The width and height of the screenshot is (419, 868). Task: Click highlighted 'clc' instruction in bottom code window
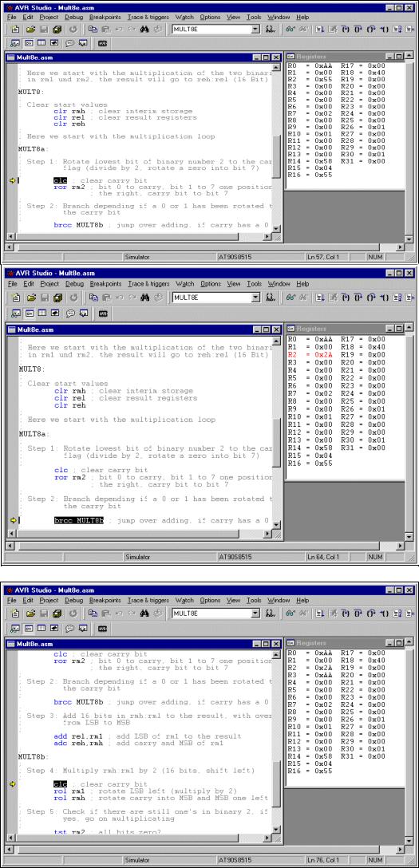click(61, 784)
